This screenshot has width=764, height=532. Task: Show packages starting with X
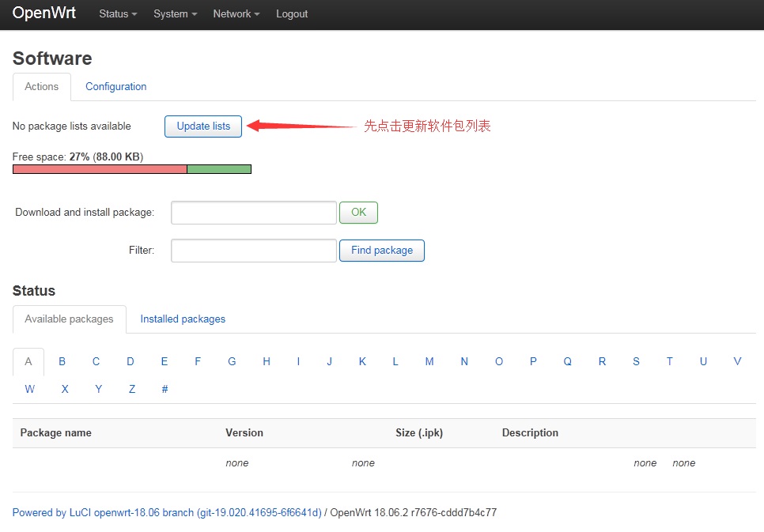(x=65, y=389)
